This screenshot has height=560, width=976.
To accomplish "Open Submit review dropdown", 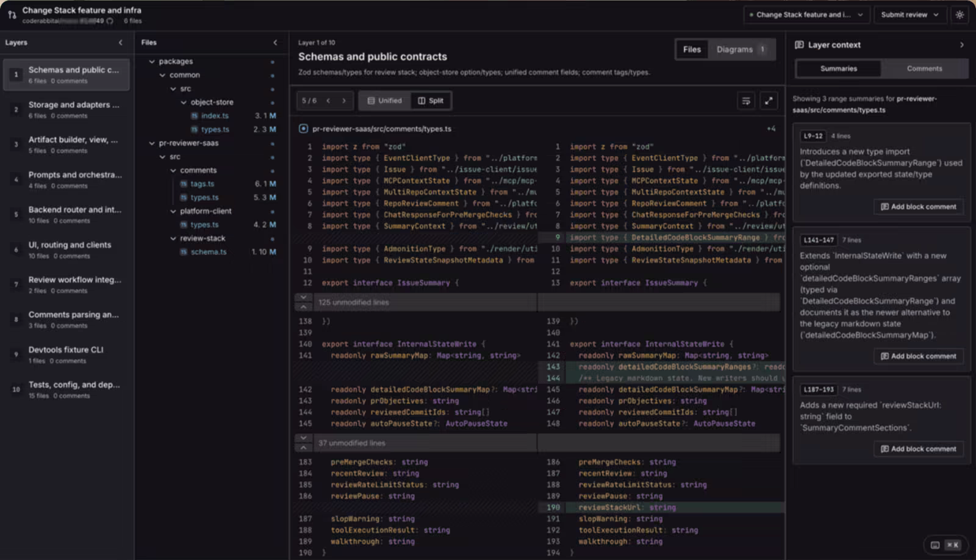I will [x=910, y=15].
